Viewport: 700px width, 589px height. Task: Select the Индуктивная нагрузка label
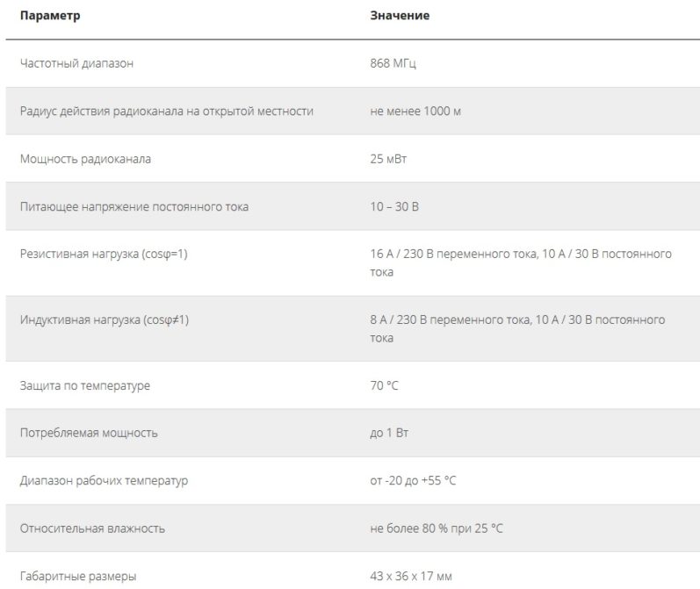pyautogui.click(x=104, y=320)
